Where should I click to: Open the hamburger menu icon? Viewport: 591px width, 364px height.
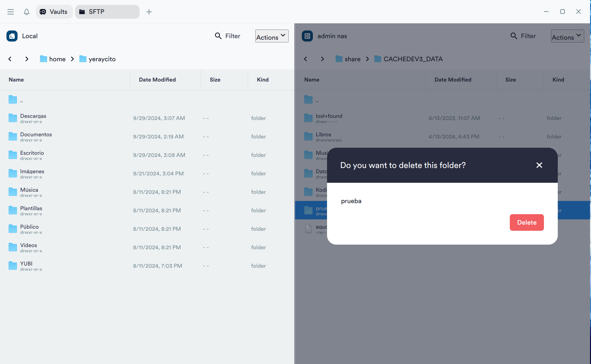point(10,12)
